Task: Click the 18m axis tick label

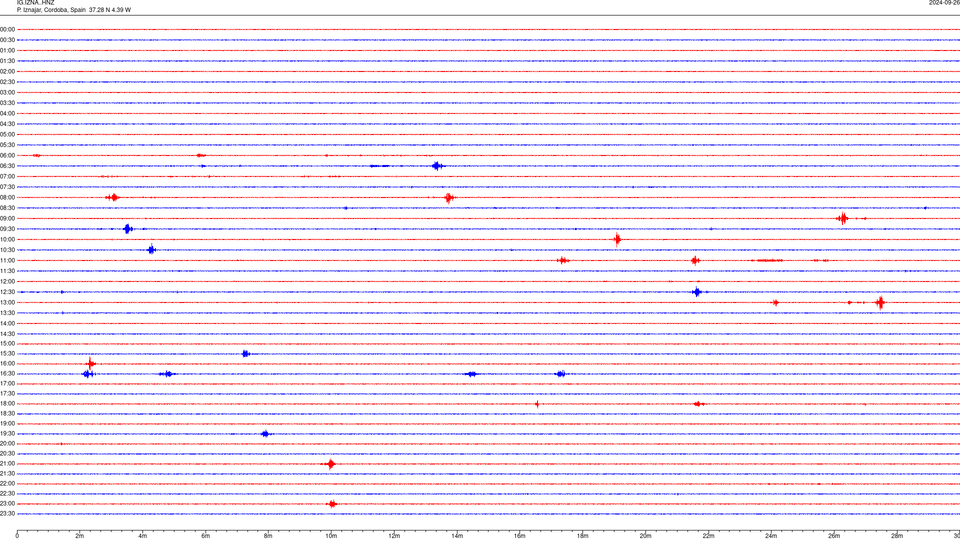Action: coord(583,536)
